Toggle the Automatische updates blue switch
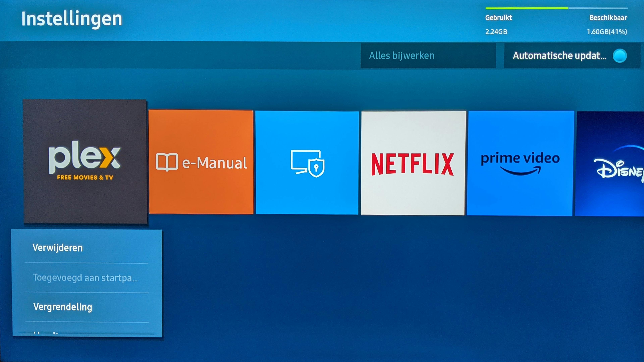This screenshot has height=362, width=644. tap(620, 55)
